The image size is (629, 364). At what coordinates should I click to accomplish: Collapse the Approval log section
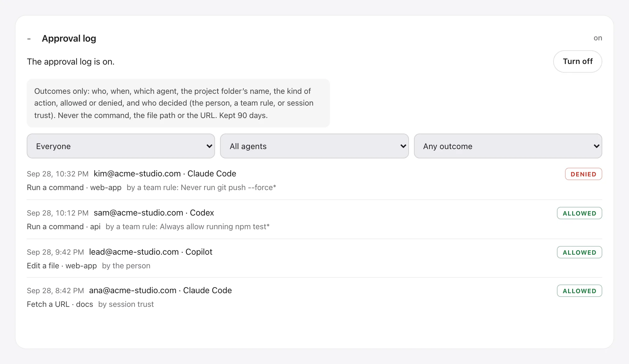[29, 39]
